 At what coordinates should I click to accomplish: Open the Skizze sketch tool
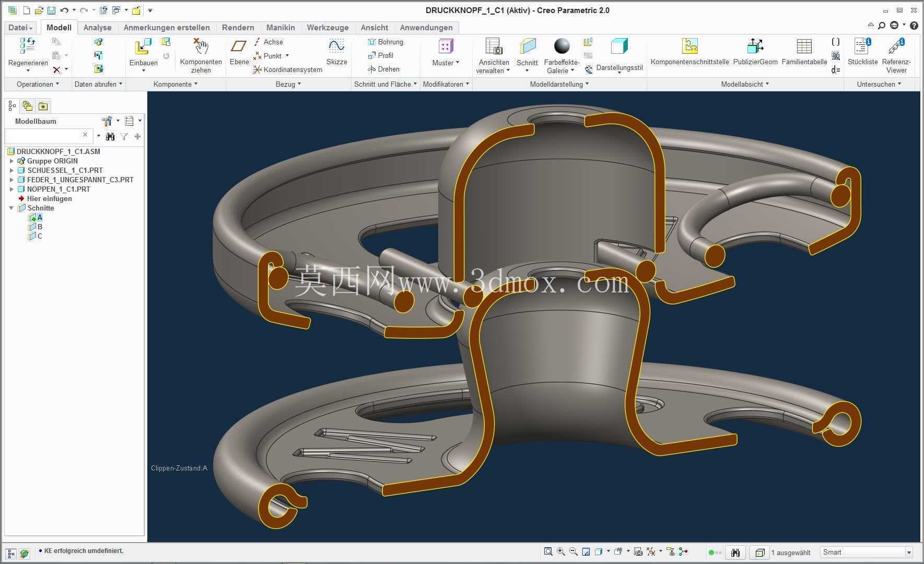click(336, 46)
